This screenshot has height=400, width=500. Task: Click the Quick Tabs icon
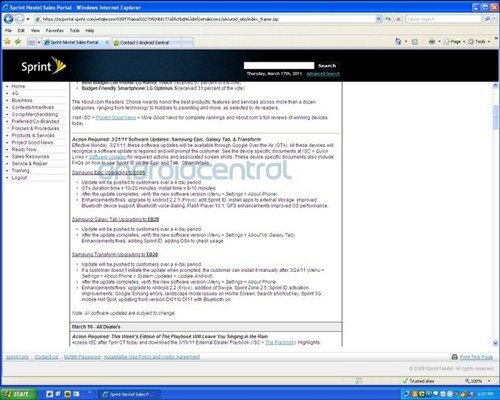point(31,42)
